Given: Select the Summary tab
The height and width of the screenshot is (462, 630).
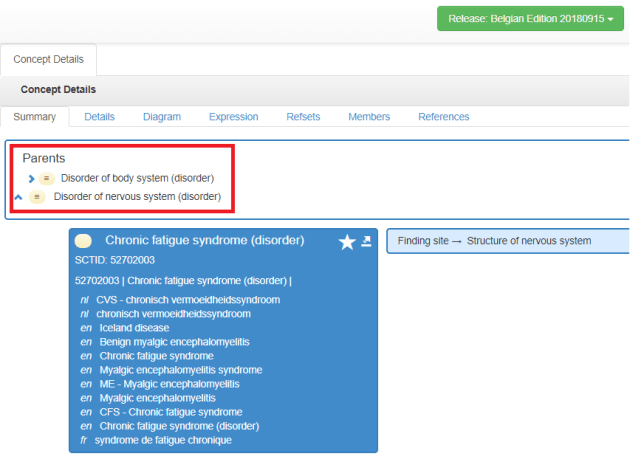Looking at the screenshot, I should point(35,117).
